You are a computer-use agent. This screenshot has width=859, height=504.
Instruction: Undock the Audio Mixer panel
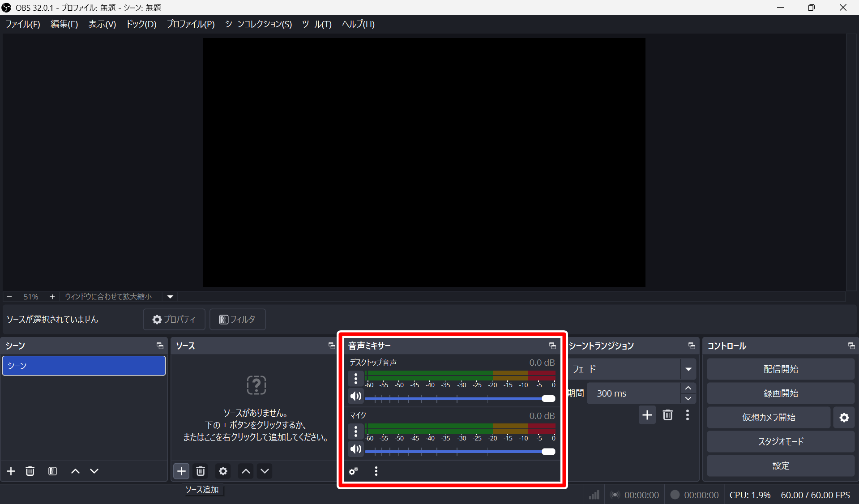[552, 346]
